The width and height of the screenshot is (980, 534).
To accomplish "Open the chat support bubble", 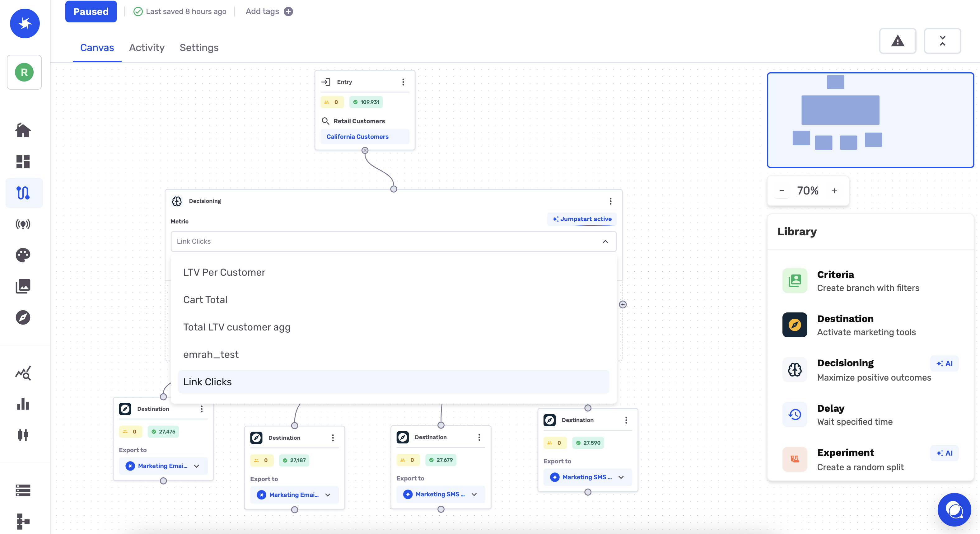I will (x=954, y=510).
